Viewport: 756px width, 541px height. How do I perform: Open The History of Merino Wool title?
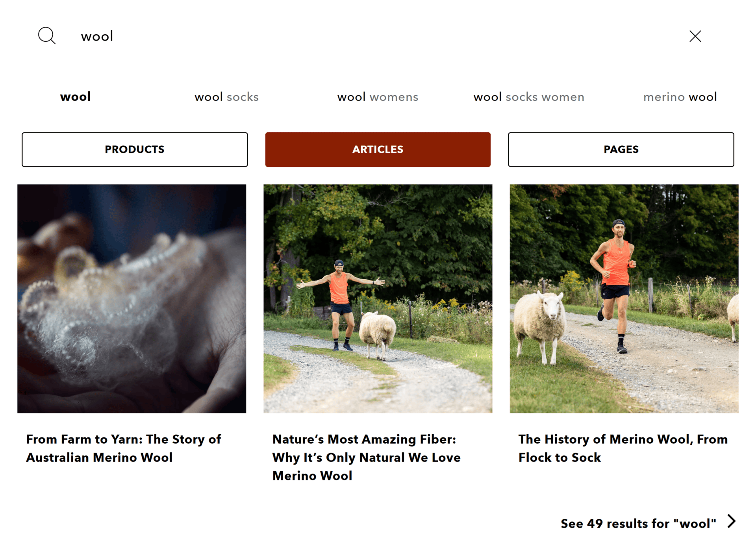(623, 448)
